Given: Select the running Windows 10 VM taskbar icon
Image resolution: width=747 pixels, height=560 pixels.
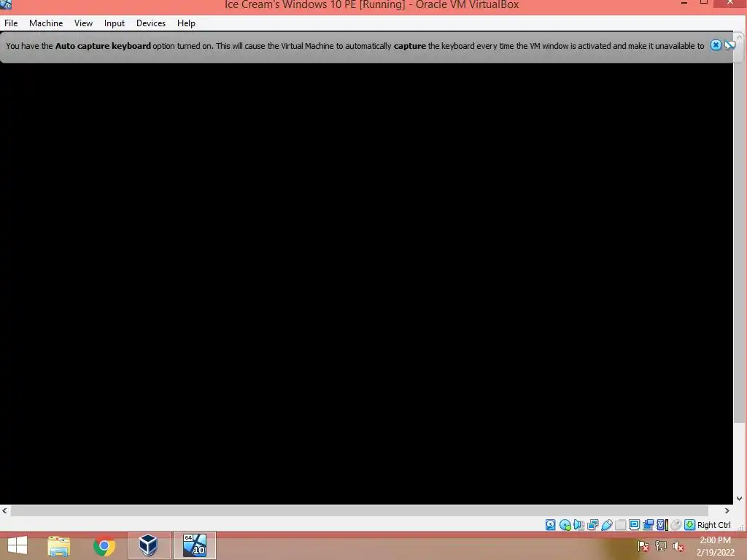Looking at the screenshot, I should tap(195, 545).
